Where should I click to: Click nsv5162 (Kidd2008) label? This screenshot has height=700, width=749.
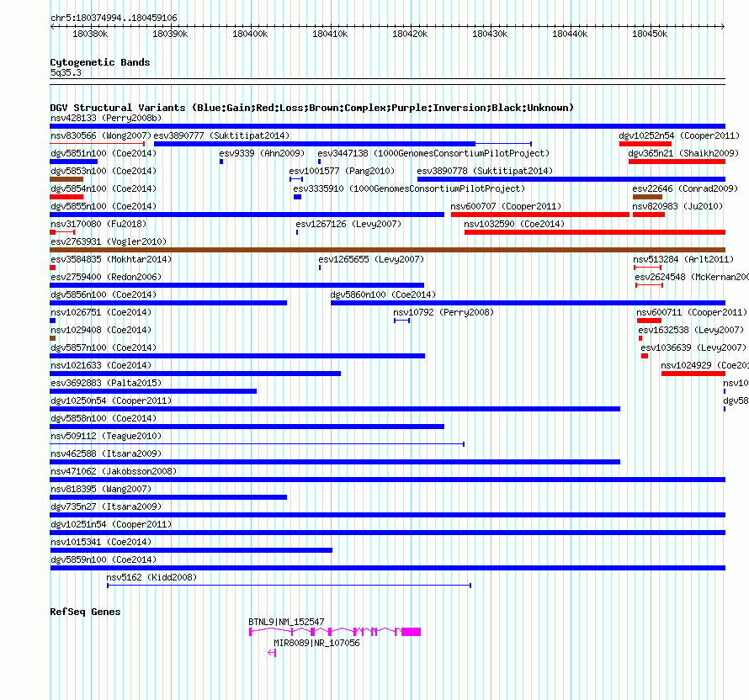(151, 577)
